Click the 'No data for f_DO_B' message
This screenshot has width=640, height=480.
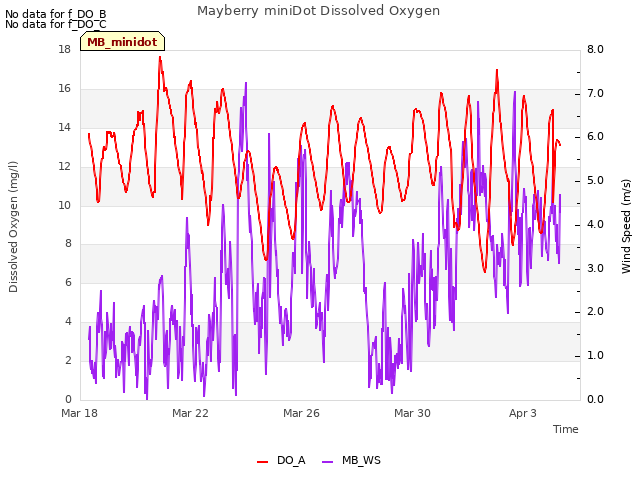[x=56, y=14]
